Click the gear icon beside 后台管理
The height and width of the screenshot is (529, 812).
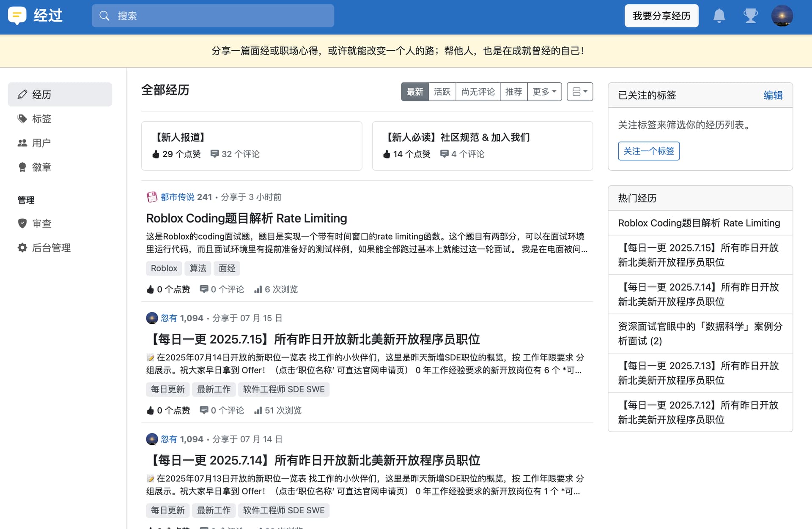point(22,248)
